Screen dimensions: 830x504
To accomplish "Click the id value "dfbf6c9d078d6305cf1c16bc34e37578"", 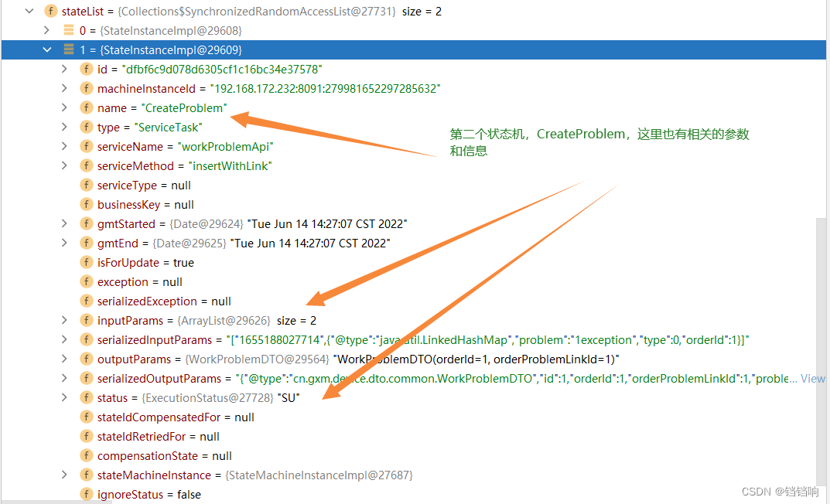I will (222, 70).
